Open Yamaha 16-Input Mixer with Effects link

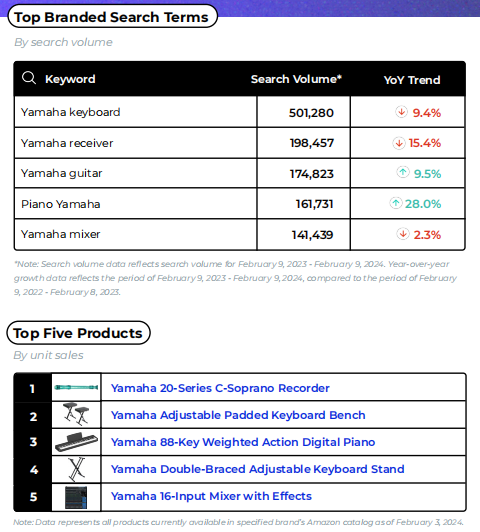(x=211, y=496)
